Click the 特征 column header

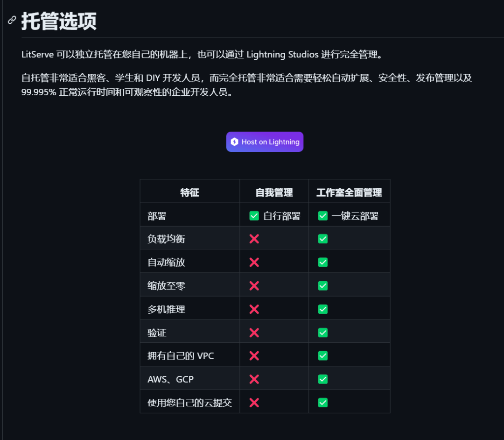189,192
